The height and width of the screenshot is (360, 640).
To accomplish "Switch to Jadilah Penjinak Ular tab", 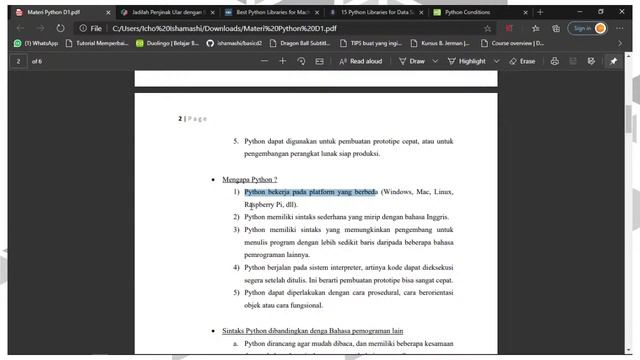I will pyautogui.click(x=167, y=12).
